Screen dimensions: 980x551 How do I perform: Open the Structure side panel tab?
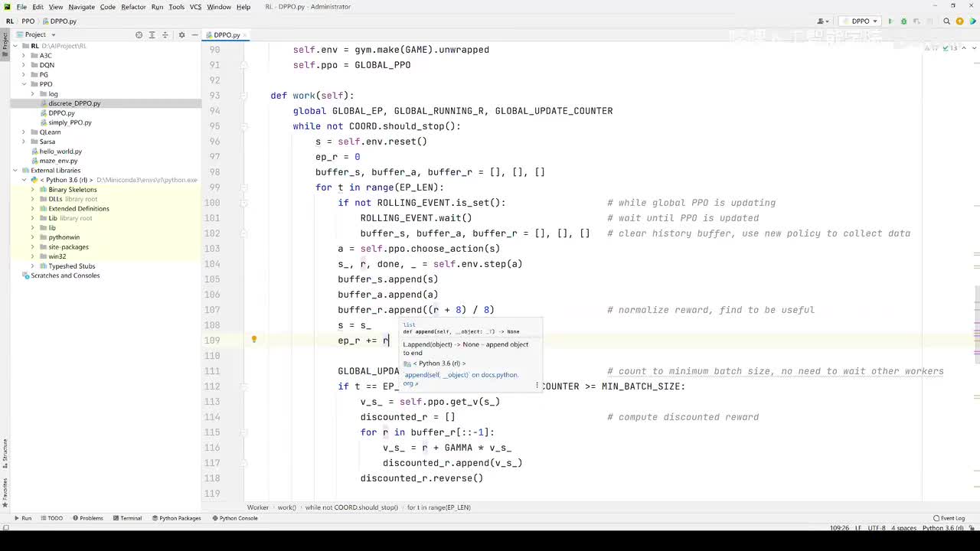[x=5, y=453]
